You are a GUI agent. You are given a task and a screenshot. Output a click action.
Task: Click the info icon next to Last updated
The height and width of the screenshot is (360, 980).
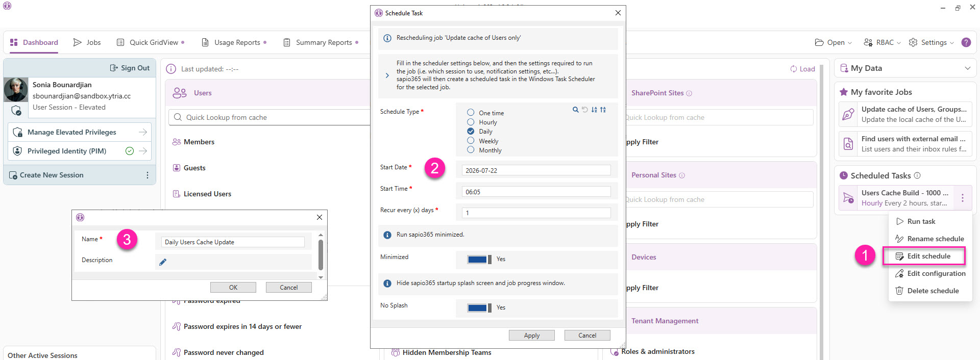pyautogui.click(x=171, y=69)
